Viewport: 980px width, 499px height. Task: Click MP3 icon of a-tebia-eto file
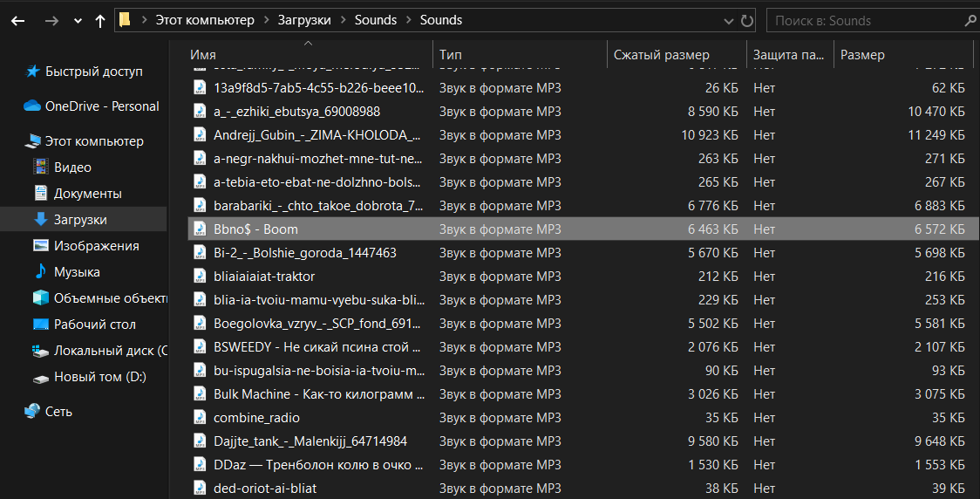click(200, 182)
